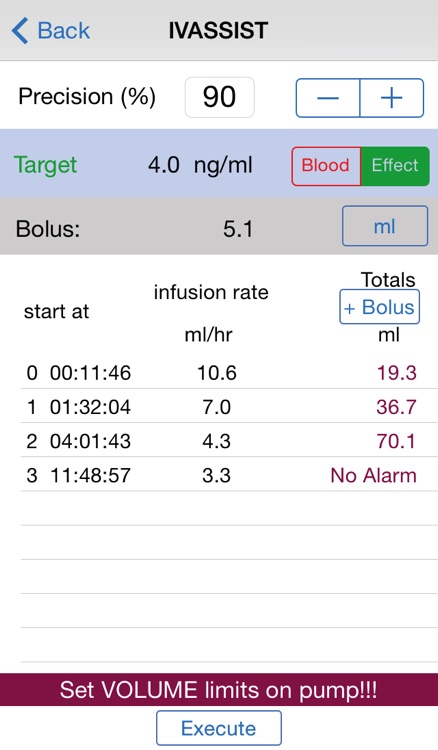This screenshot has height=750, width=438.
Task: Tap the green Target label
Action: (x=45, y=165)
